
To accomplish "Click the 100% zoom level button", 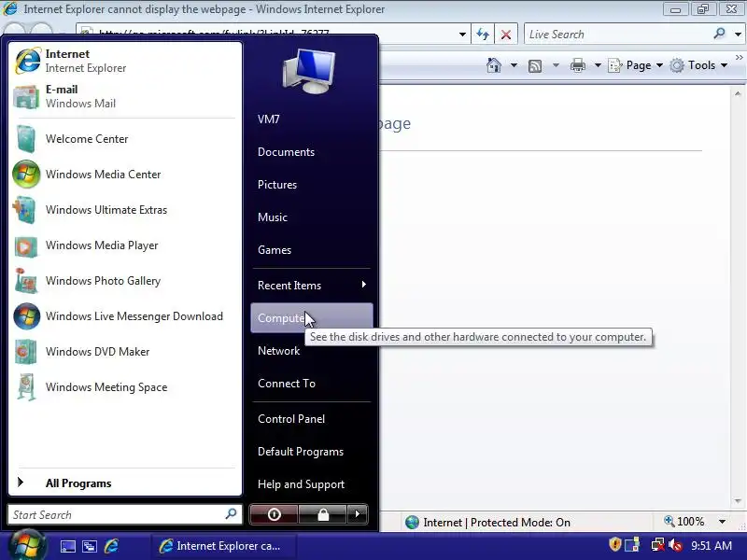I will pyautogui.click(x=684, y=522).
